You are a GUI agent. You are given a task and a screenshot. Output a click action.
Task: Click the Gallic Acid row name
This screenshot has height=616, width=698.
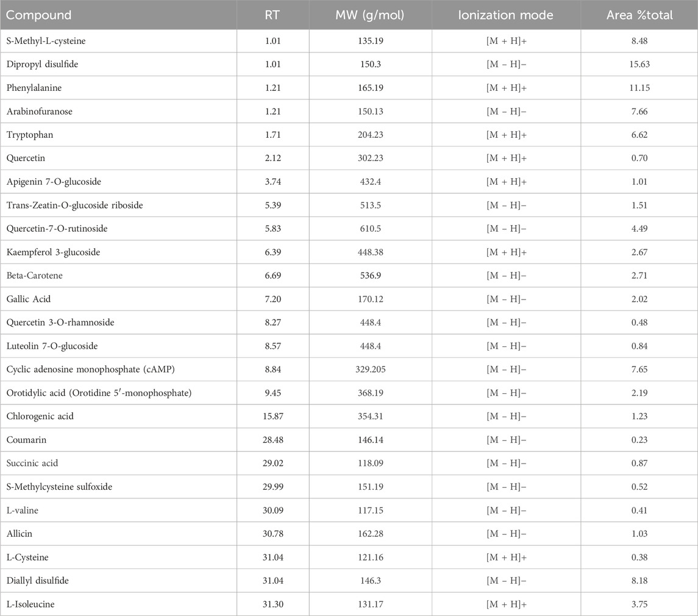[x=31, y=299]
